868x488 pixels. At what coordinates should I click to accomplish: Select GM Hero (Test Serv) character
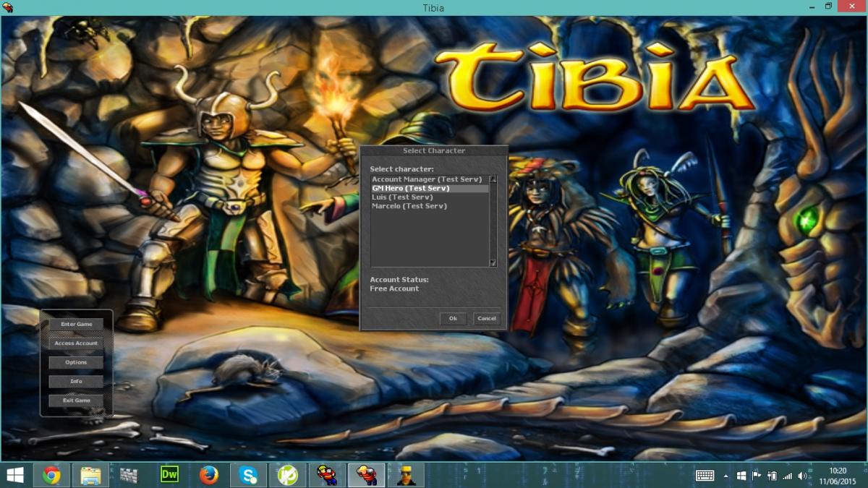[x=430, y=188]
